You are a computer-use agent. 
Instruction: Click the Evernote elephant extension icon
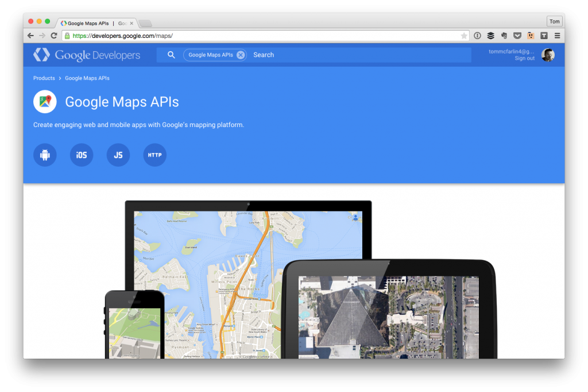click(504, 36)
